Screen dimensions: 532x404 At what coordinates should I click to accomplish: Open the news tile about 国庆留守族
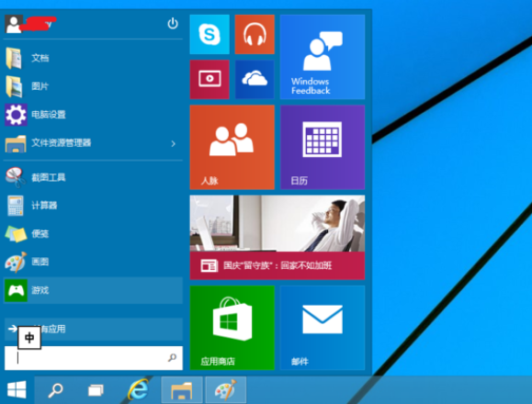277,237
